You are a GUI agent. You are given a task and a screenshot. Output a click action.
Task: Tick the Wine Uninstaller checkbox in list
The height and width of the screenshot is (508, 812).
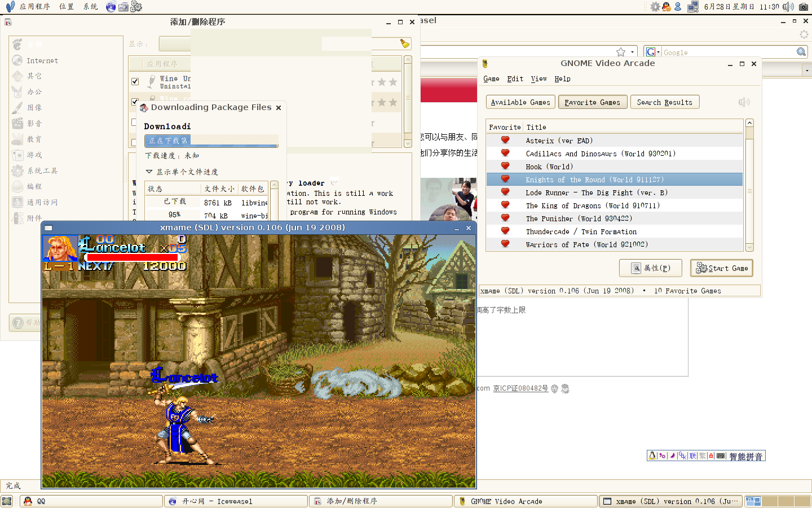(135, 81)
